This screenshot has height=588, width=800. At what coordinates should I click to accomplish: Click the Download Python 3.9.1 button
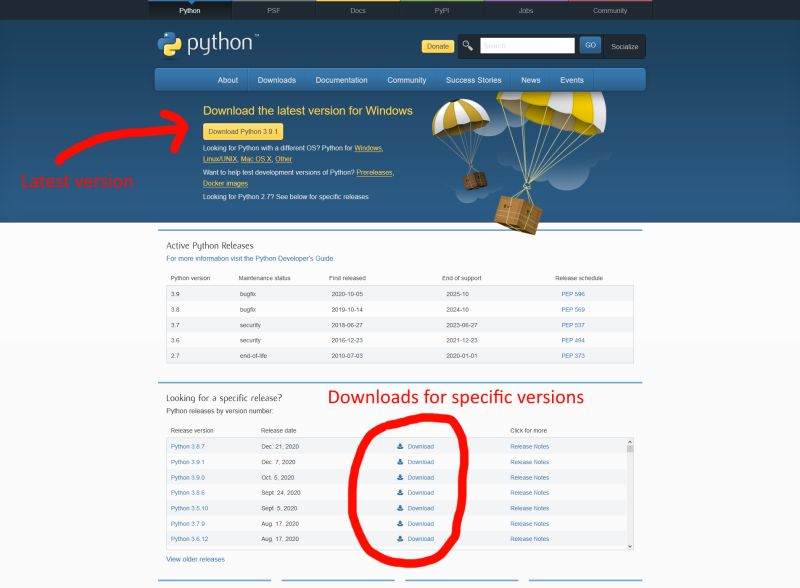click(x=241, y=130)
